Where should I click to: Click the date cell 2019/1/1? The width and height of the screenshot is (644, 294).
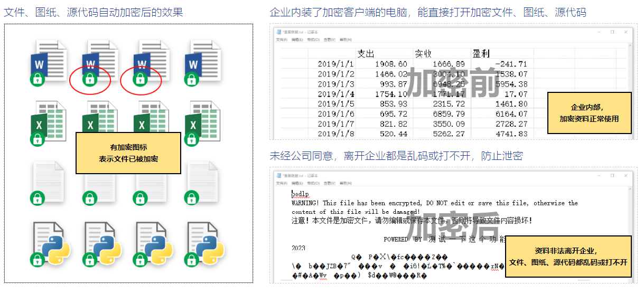[x=336, y=64]
